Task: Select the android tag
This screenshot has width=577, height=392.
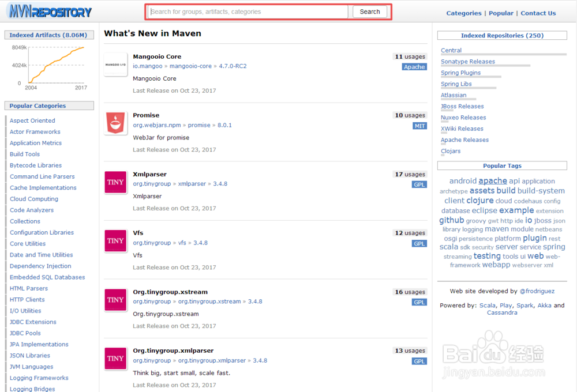Action: coord(463,181)
